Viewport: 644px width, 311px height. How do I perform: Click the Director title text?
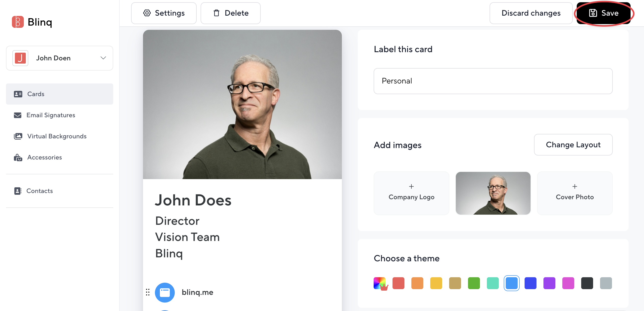click(177, 221)
